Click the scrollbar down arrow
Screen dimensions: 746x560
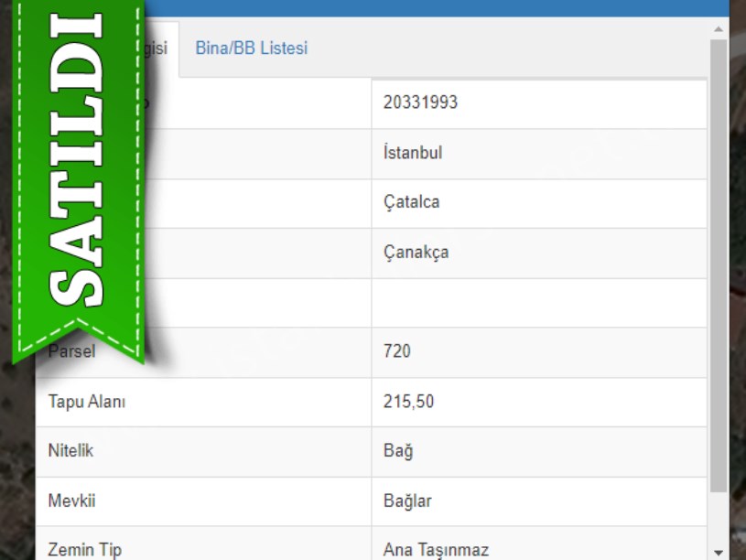[x=719, y=552]
